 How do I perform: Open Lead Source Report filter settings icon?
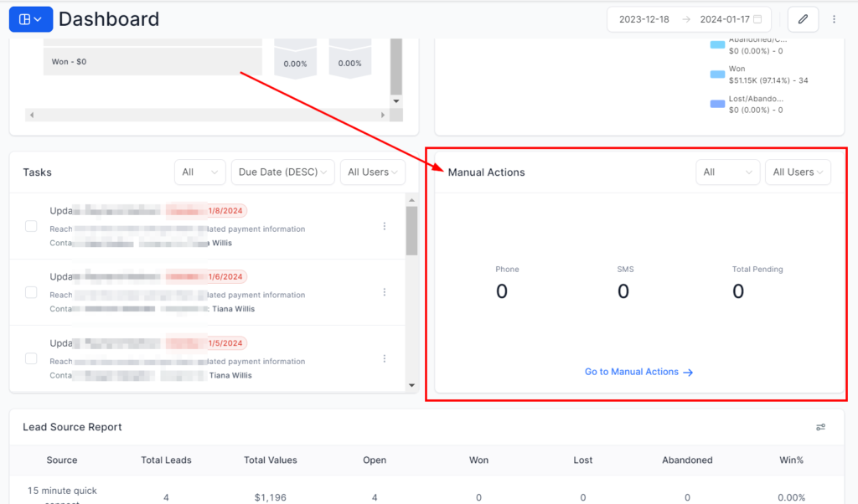(820, 427)
